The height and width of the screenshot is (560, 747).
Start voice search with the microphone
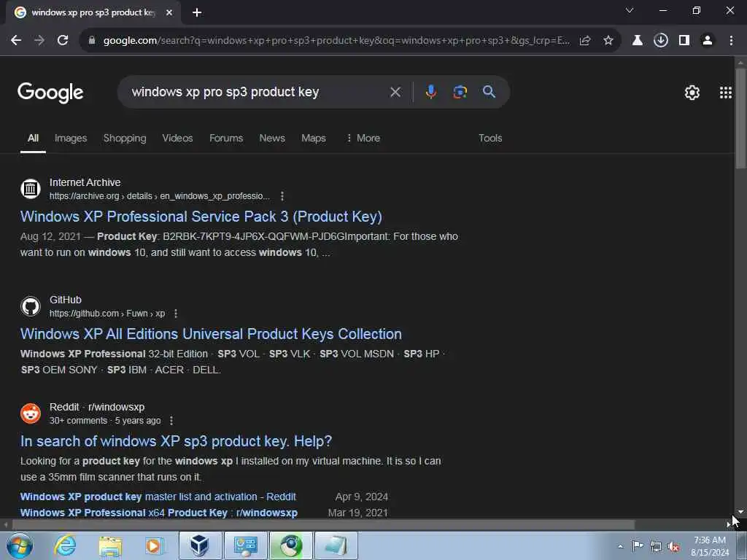pos(430,92)
